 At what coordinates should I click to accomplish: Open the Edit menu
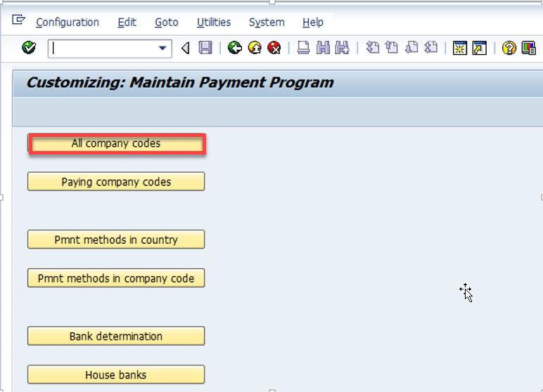point(127,22)
